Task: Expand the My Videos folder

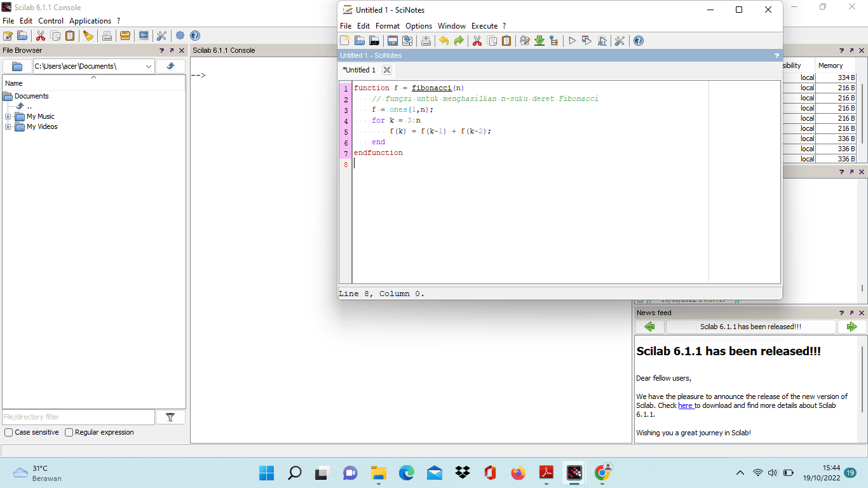Action: tap(8, 127)
